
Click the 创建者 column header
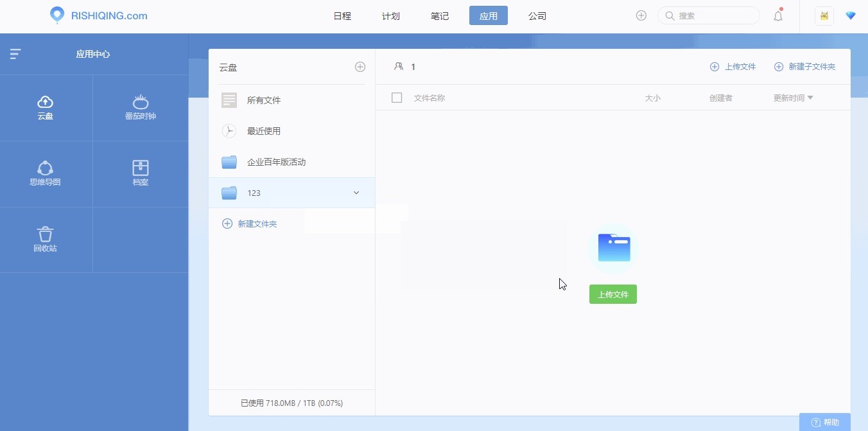point(721,98)
